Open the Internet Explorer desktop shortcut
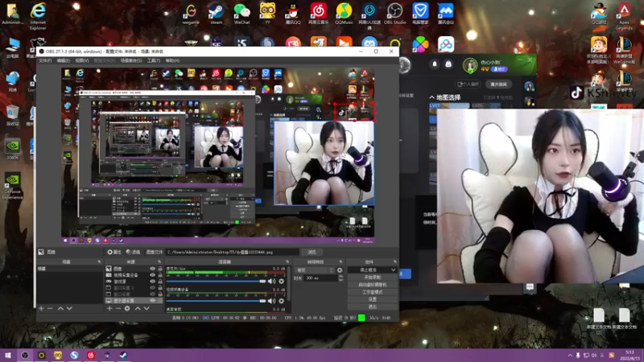The image size is (644, 362). coord(38,16)
